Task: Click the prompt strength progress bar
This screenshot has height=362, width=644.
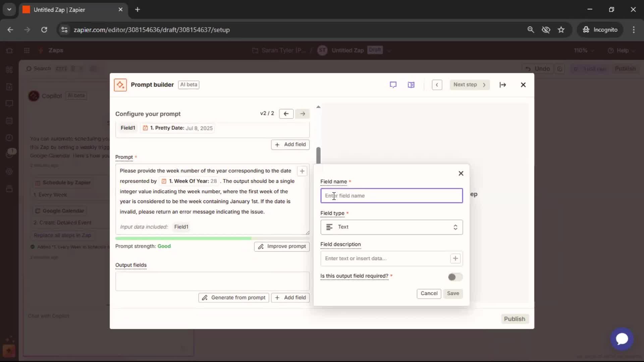Action: 212,238
